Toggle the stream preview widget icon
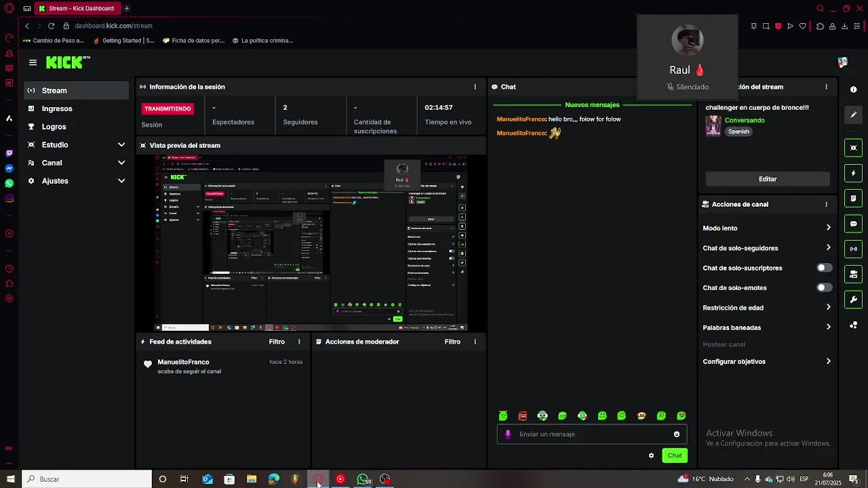The height and width of the screenshot is (488, 868). [853, 148]
